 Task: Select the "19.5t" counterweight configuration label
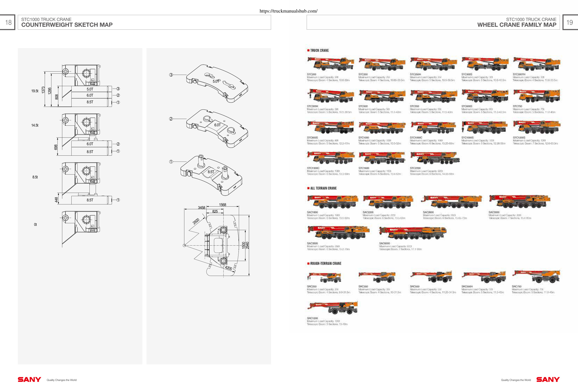[x=35, y=91]
